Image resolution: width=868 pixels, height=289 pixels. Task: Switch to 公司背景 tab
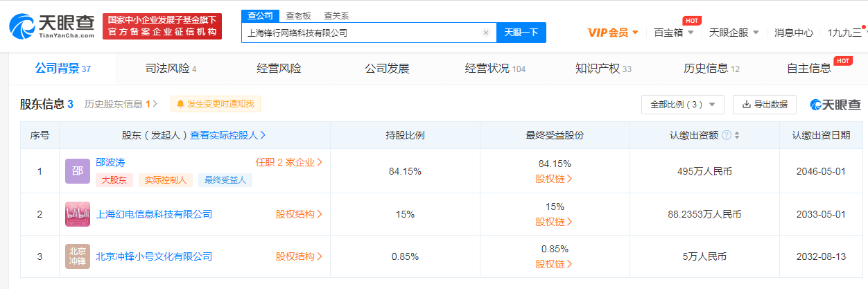coord(63,69)
